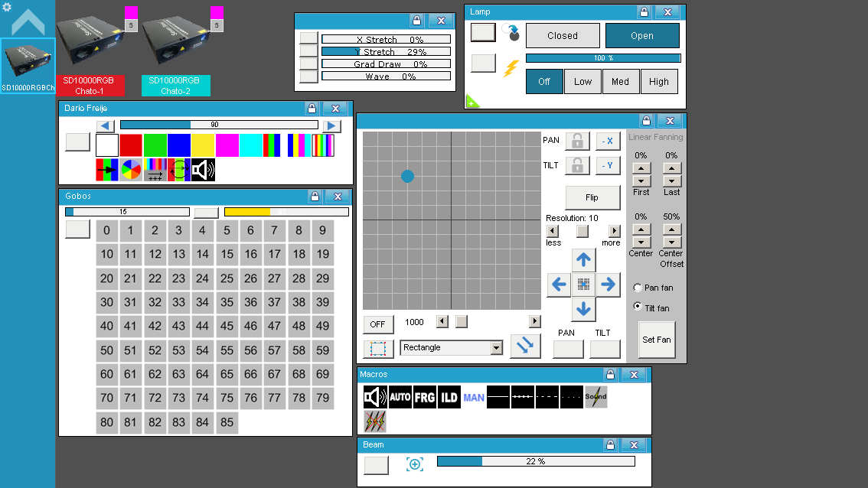Click the speaker macro in the Macros panel

tap(375, 397)
